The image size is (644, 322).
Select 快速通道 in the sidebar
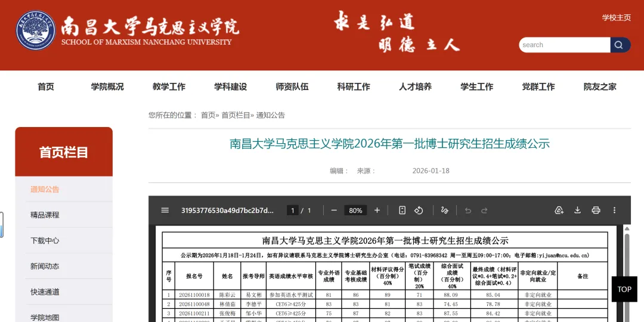(45, 292)
